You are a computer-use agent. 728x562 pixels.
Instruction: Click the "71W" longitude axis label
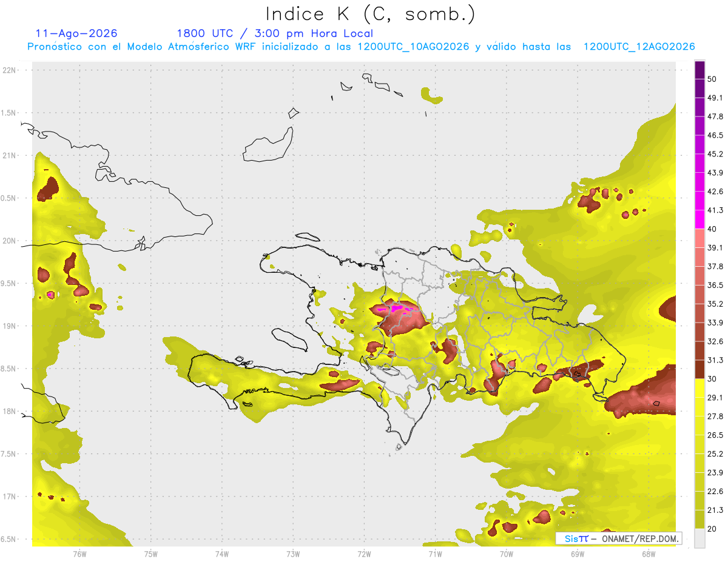tap(435, 554)
